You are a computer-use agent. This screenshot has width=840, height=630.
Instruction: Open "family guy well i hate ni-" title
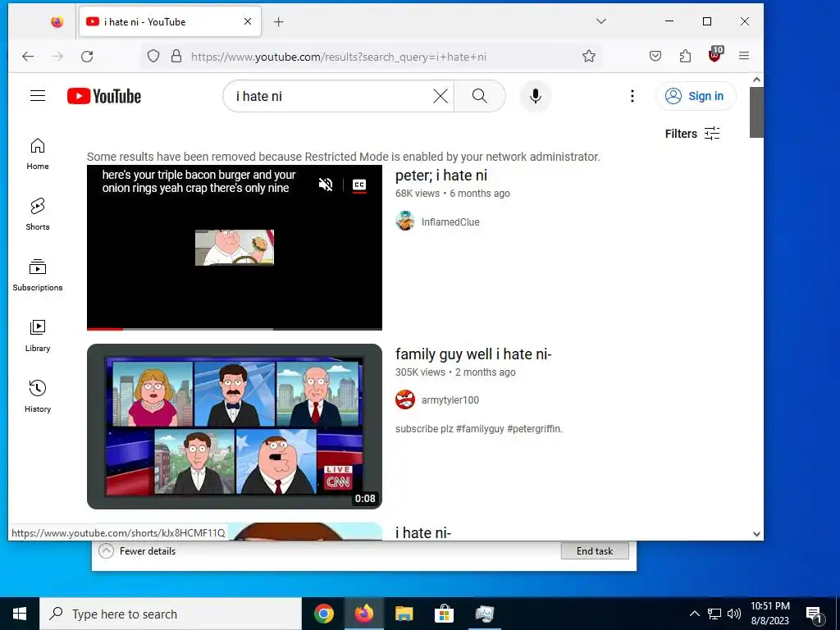coord(473,354)
